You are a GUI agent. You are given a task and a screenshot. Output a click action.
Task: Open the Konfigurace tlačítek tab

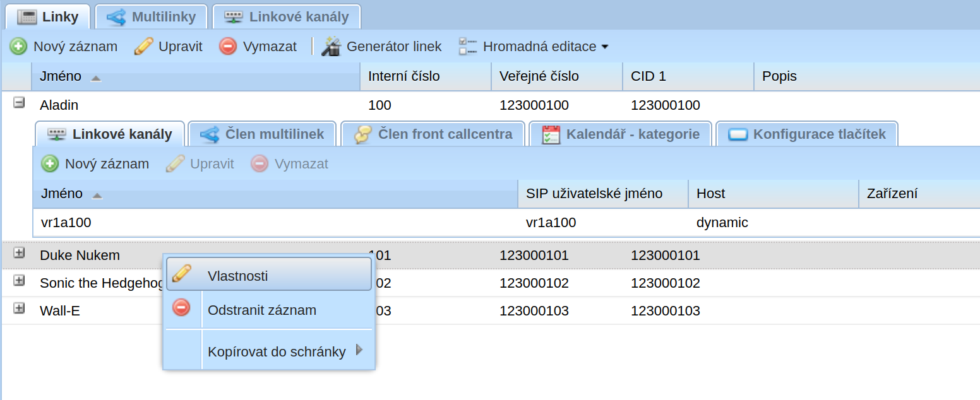pos(807,134)
